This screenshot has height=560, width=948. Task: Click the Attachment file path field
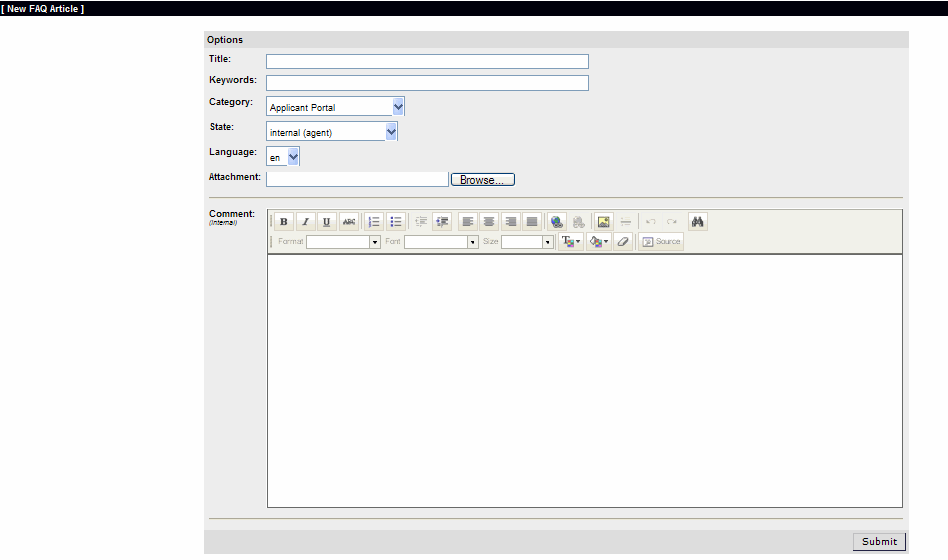pyautogui.click(x=357, y=180)
